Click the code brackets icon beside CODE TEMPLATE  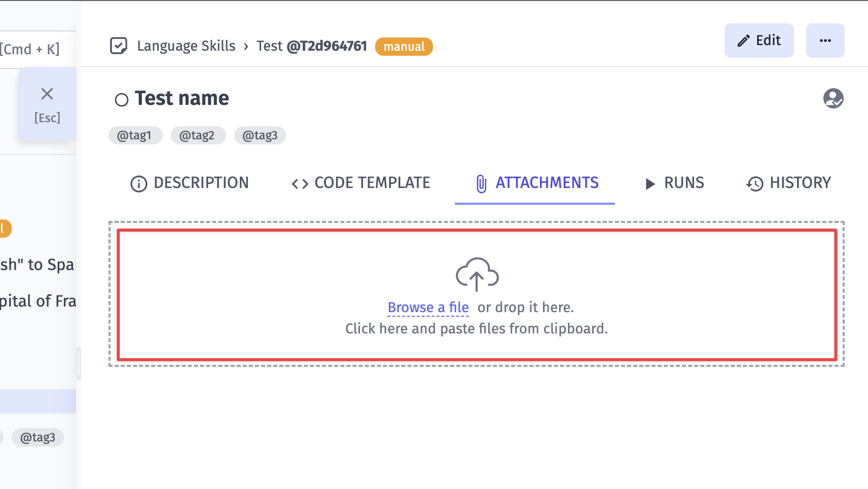[300, 183]
